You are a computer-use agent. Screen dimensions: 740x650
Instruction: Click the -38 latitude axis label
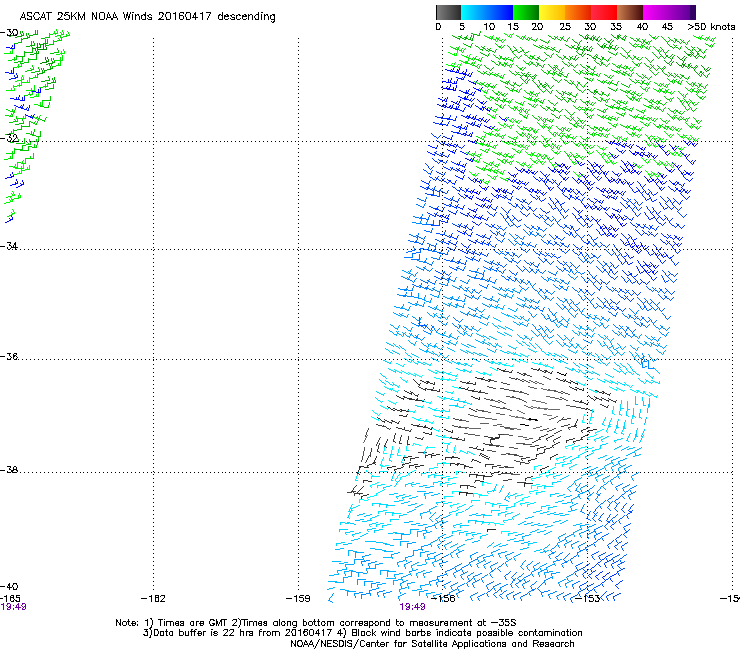pyautogui.click(x=9, y=470)
